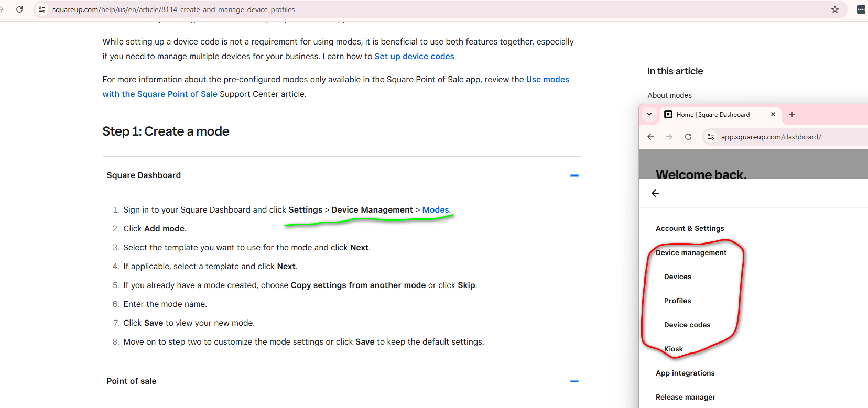Select Devices in the dashboard menu
This screenshot has height=408, width=868.
pos(677,277)
